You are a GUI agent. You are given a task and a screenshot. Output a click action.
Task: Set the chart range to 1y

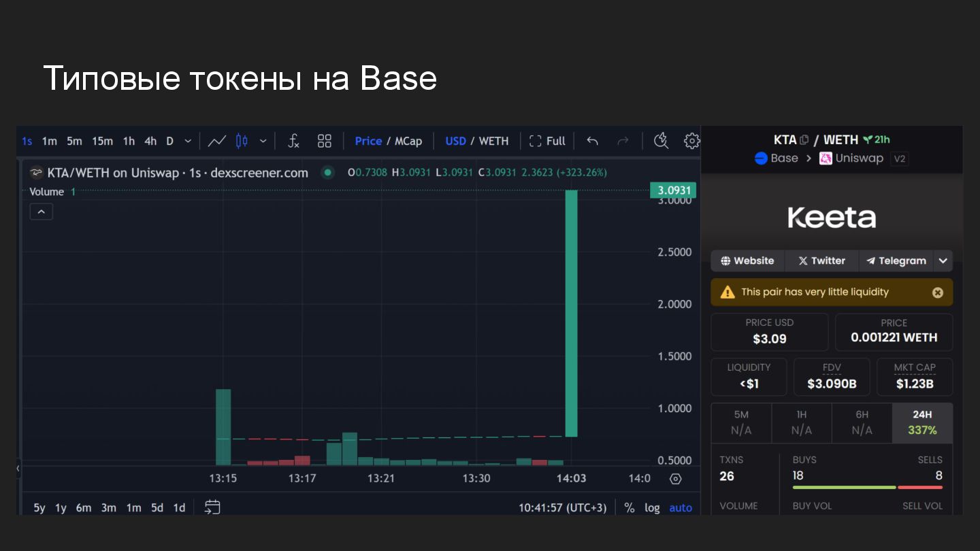[61, 508]
